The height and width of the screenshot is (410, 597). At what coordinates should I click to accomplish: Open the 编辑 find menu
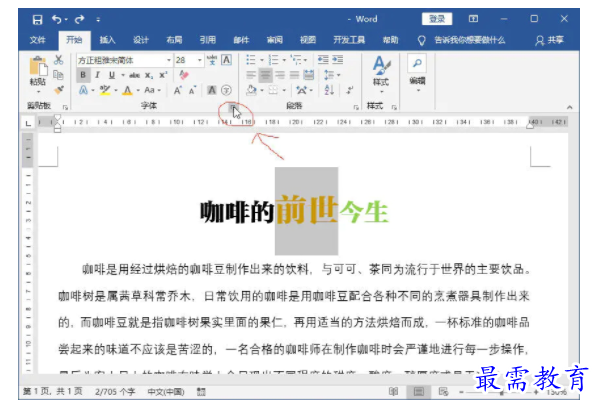click(x=417, y=73)
